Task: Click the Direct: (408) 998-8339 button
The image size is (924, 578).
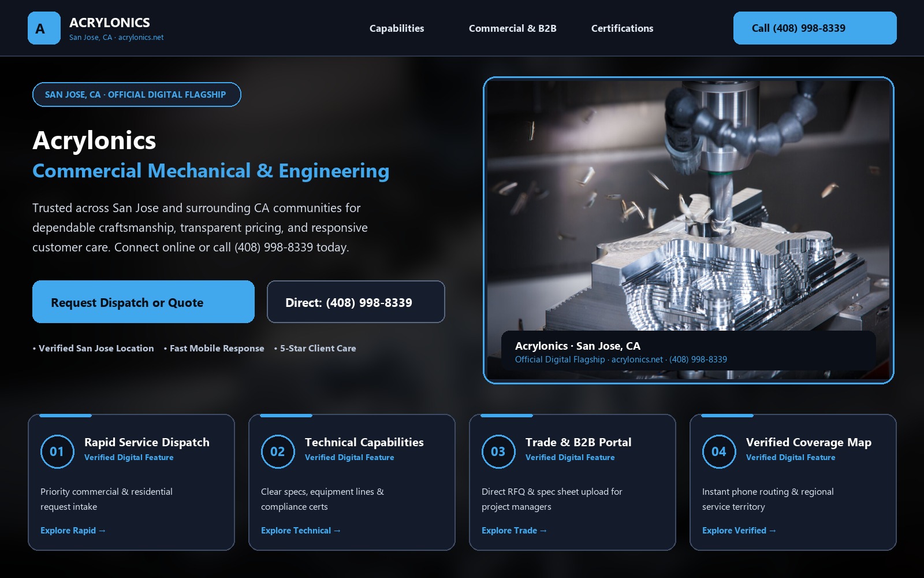Action: [356, 302]
